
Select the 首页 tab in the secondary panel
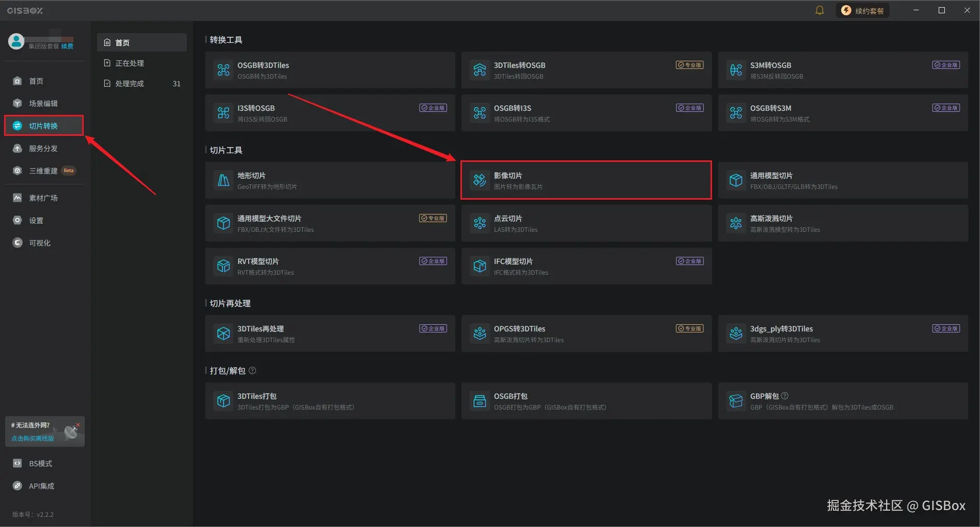pos(142,42)
